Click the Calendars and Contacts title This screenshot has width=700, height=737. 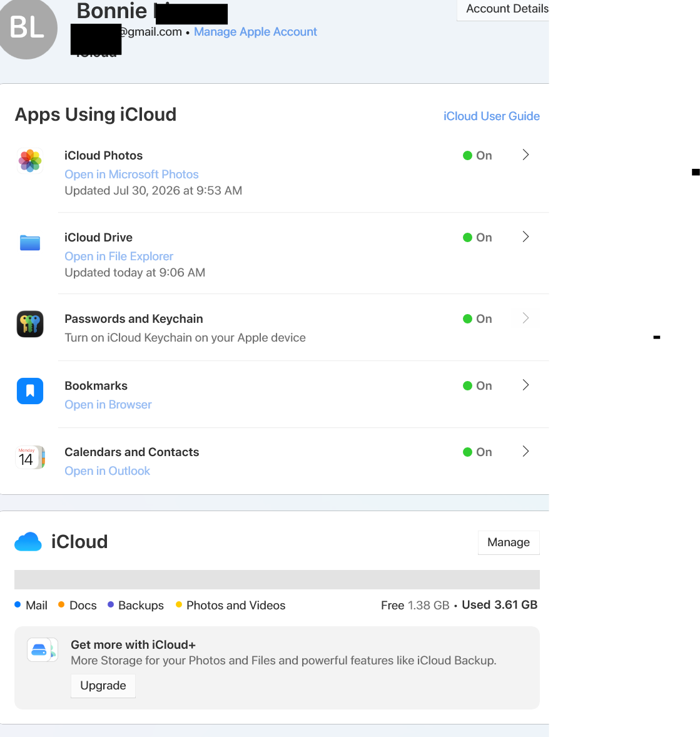coord(131,452)
